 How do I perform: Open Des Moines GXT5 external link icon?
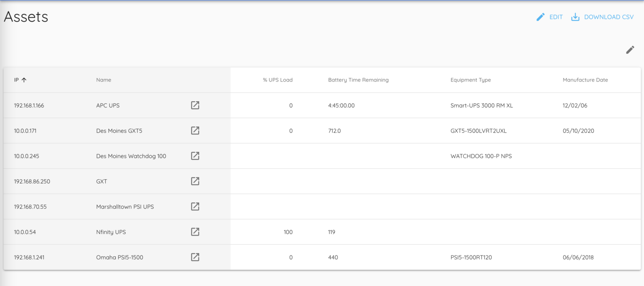click(x=195, y=131)
